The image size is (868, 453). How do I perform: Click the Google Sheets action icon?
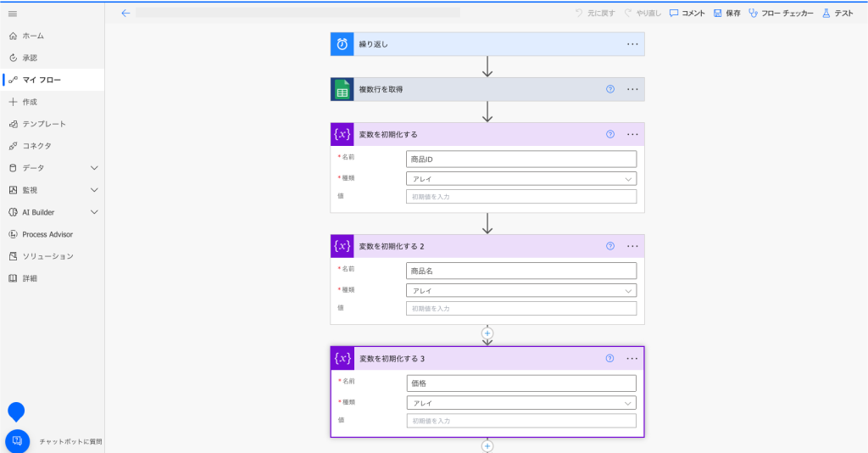pyautogui.click(x=342, y=89)
